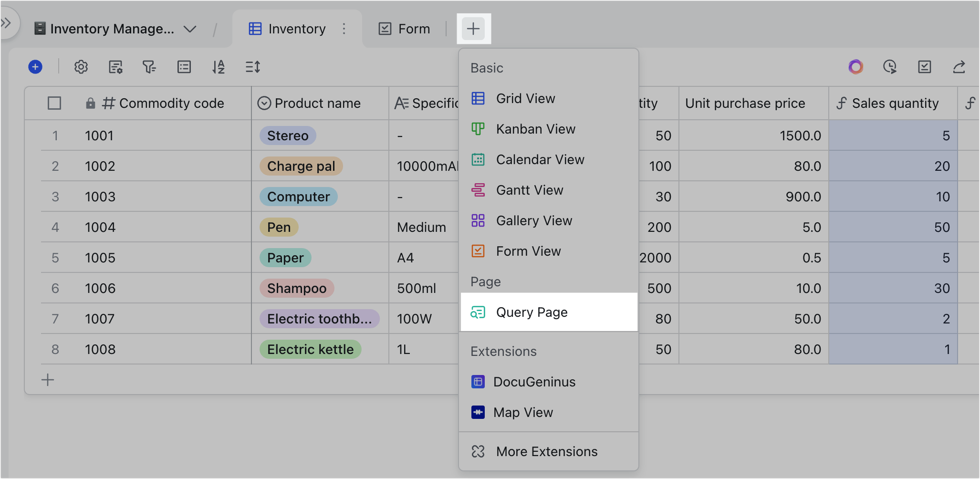Screen dimensions: 980x479
Task: Click the share view icon
Action: [959, 67]
